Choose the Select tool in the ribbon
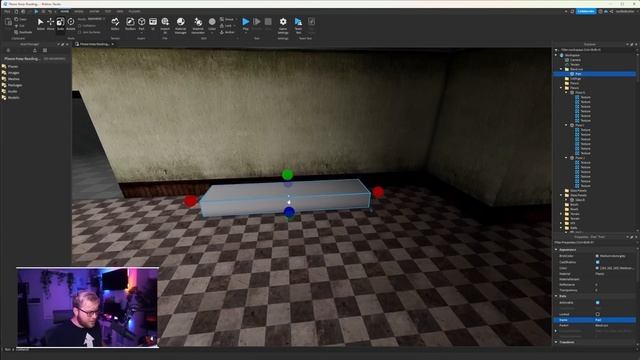 coord(40,24)
